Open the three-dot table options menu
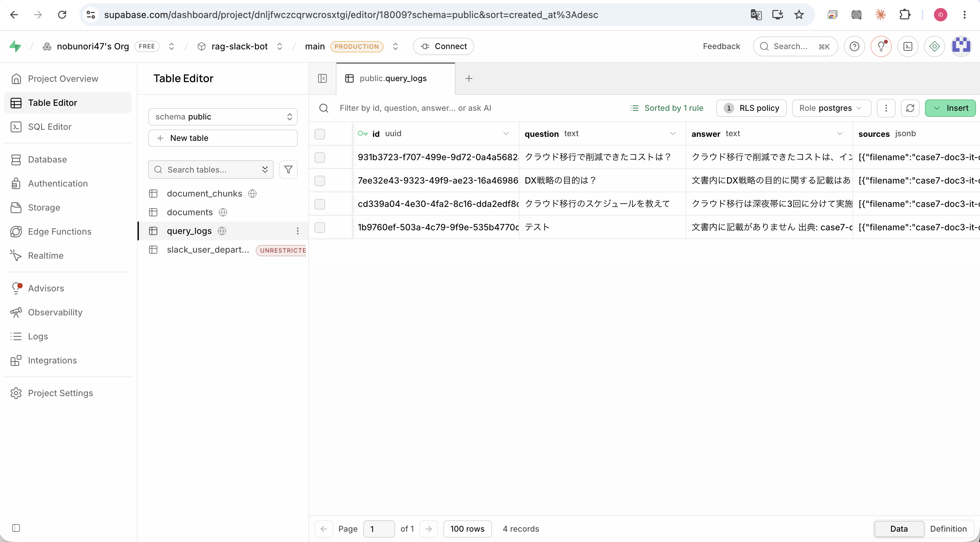980x542 pixels. click(886, 108)
